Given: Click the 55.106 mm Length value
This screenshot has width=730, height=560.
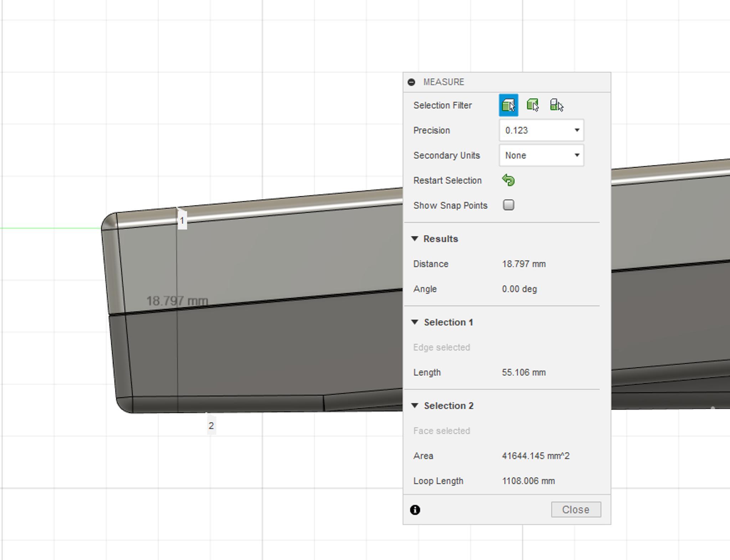Looking at the screenshot, I should point(524,372).
